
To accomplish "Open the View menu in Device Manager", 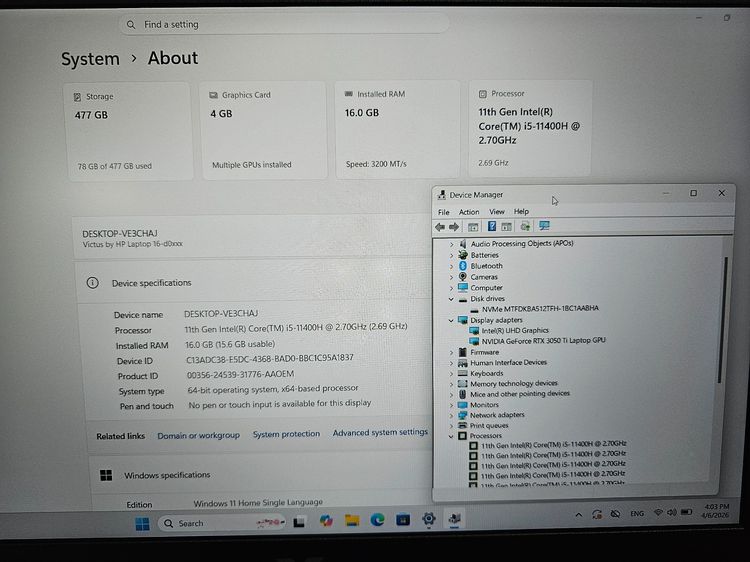I will 496,211.
